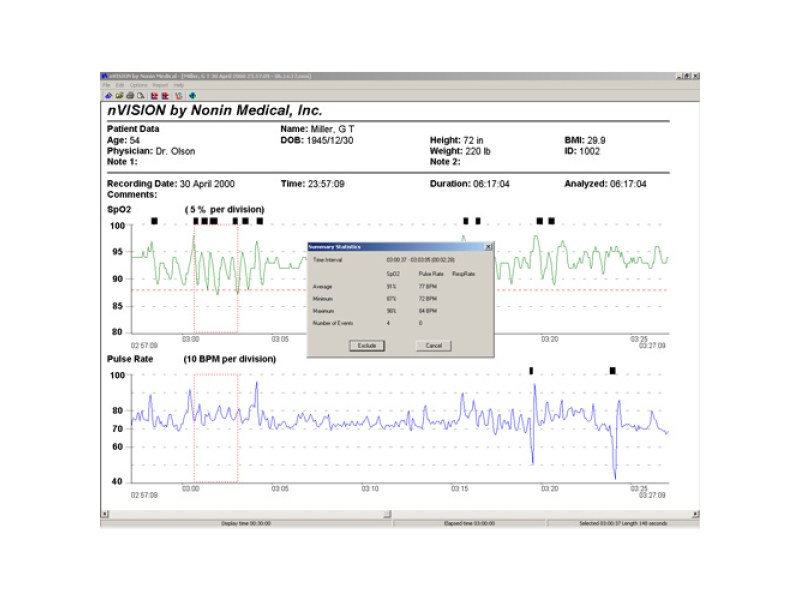This screenshot has height=600, width=800.
Task: Click the DOB value '1945/12/30'
Action: click(330, 140)
